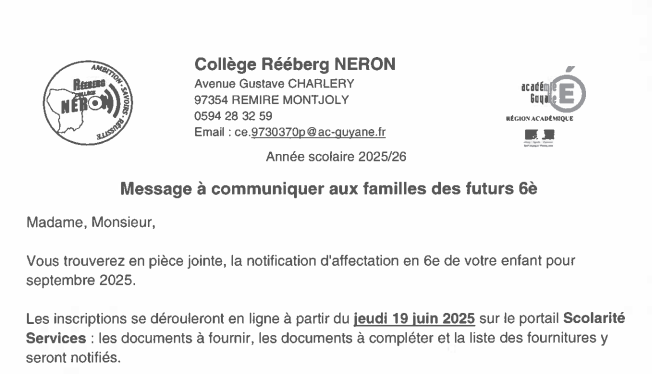Click the 97354 REMIRE MONTJOLY line
Screen dimensions: 652x374
272,100
